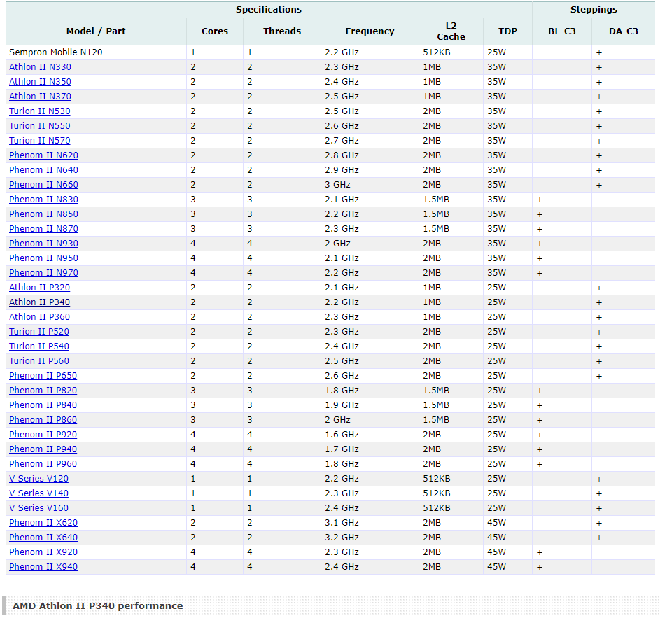Open the Phenom II X640 link

pos(43,538)
